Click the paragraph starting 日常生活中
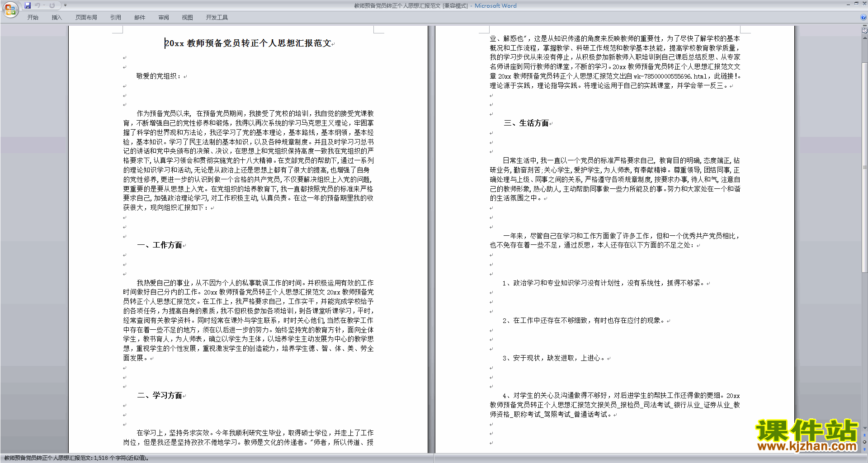868x463 pixels. tap(615, 179)
